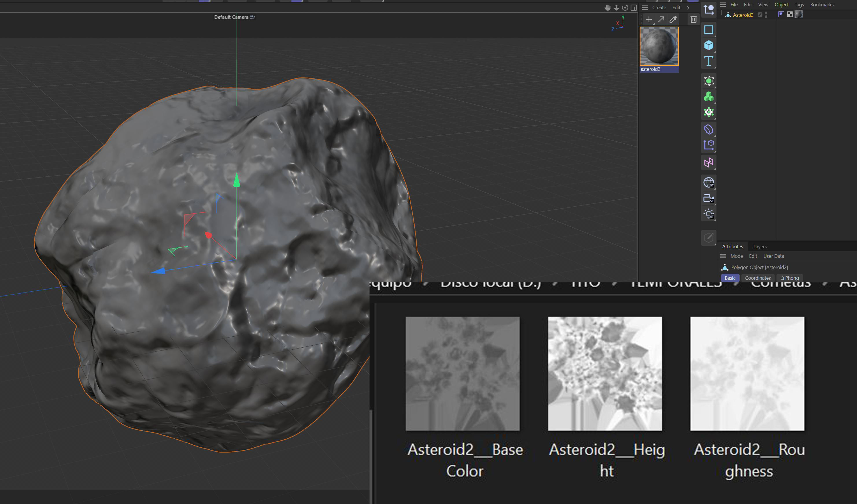Toggle the viewport layout maximize icon
This screenshot has width=857, height=504.
633,8
